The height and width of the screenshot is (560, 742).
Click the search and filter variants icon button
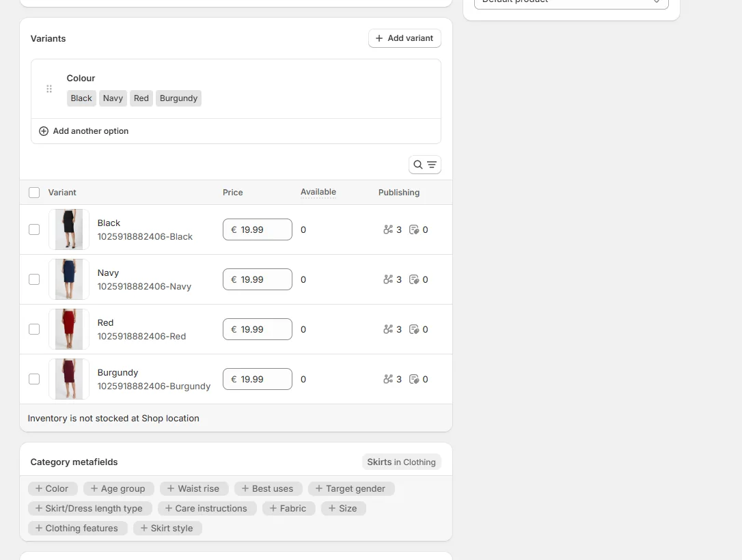coord(424,165)
